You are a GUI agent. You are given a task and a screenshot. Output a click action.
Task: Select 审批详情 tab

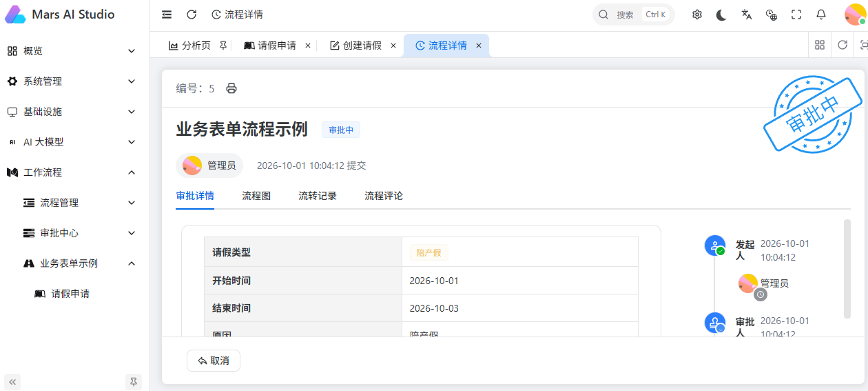195,196
